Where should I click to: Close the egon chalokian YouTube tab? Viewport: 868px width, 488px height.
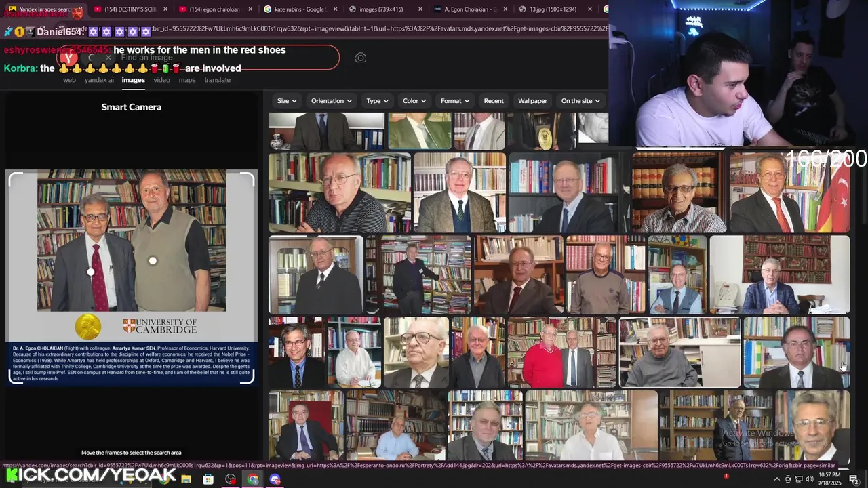click(250, 9)
